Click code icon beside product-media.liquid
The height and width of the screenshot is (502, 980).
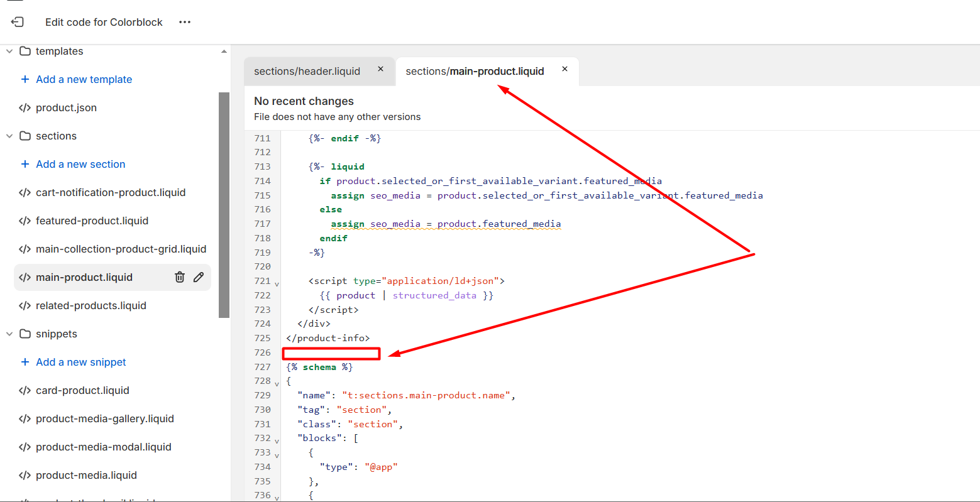(x=25, y=475)
